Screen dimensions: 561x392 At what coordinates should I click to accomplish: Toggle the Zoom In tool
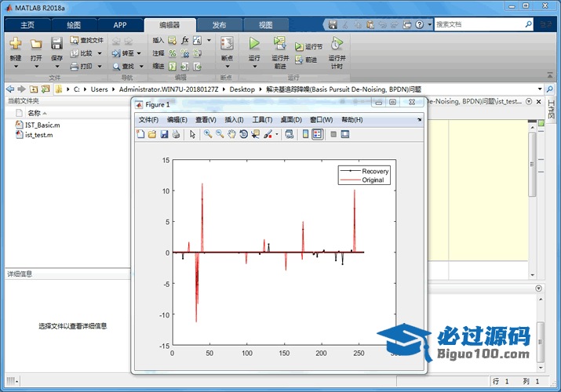(208, 134)
